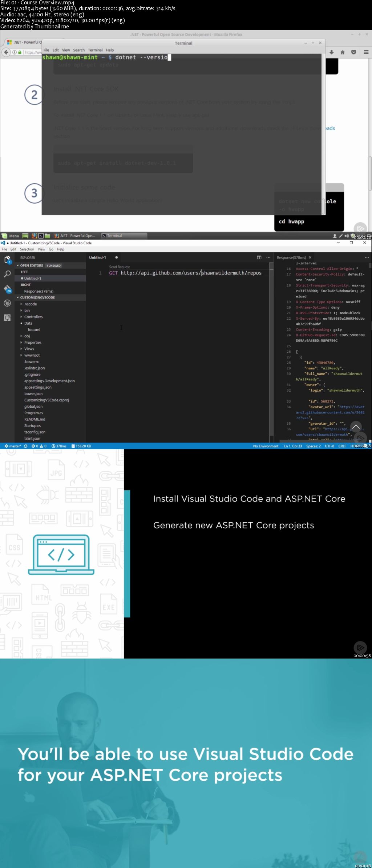The height and width of the screenshot is (868, 372).
Task: Open the Terminal window's Search menu
Action: (79, 50)
